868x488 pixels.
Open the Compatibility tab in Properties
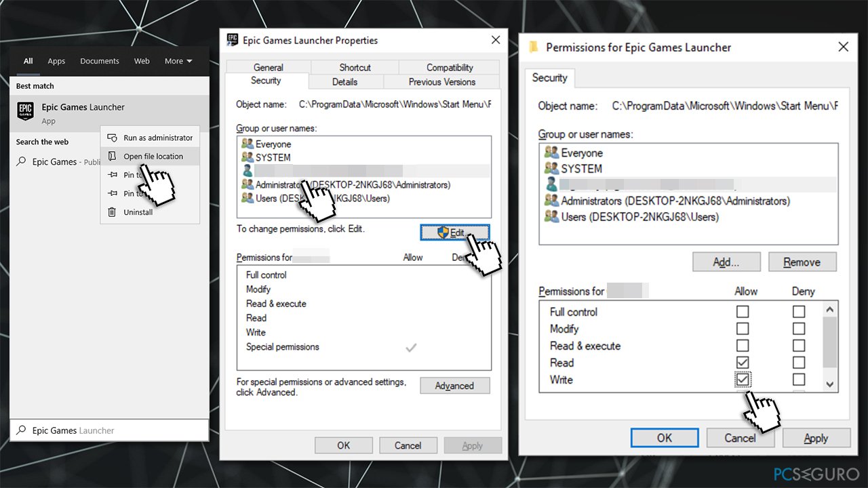[450, 67]
